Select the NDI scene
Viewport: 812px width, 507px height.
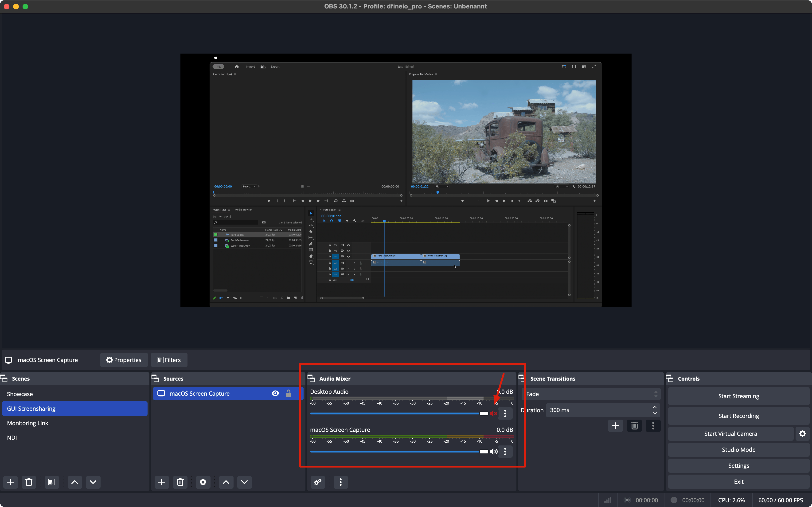click(74, 438)
